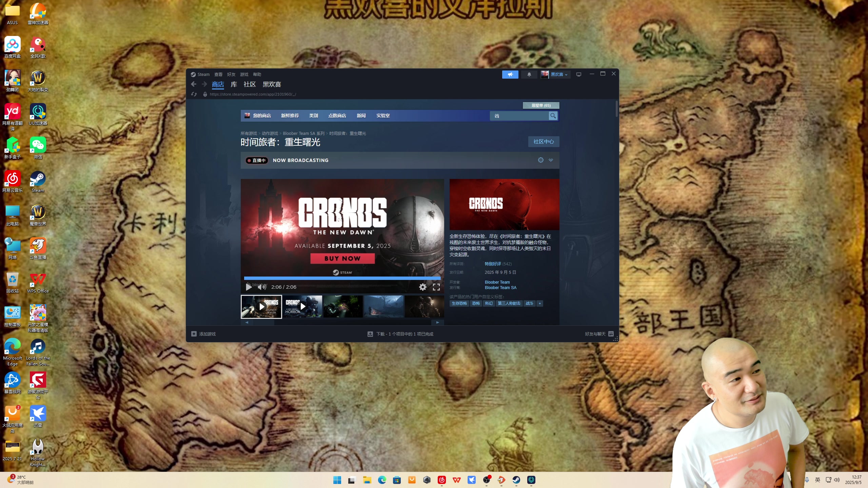Click the Steam forward navigation arrow
The height and width of the screenshot is (488, 868).
tap(204, 84)
